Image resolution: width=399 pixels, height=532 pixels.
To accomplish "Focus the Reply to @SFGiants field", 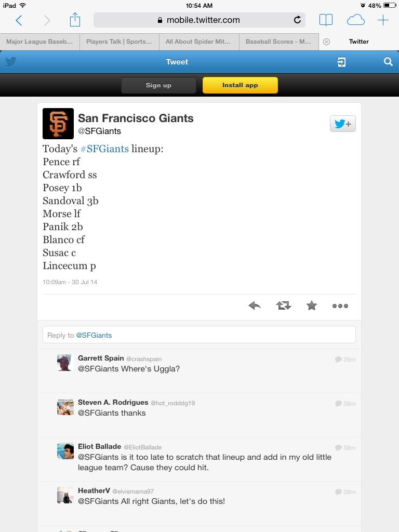I will click(199, 335).
